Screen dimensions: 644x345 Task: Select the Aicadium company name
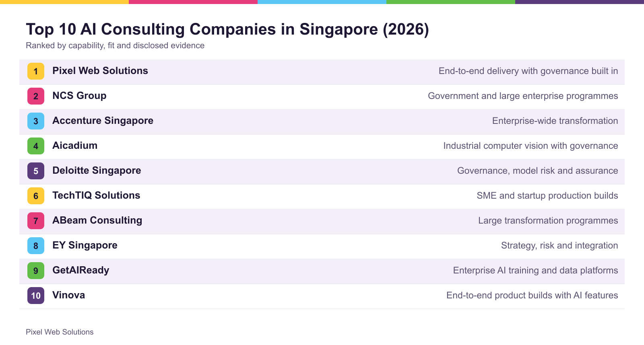click(x=75, y=146)
